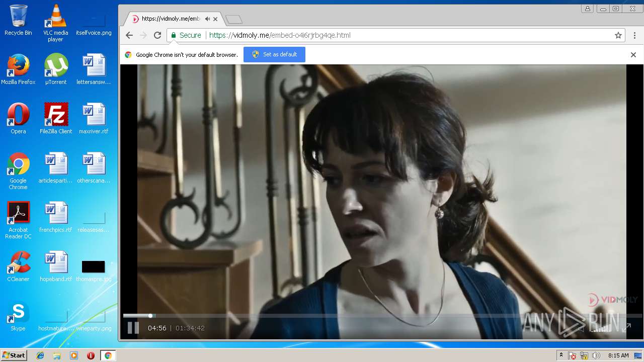644x362 pixels.
Task: Go back in Chrome
Action: click(129, 35)
